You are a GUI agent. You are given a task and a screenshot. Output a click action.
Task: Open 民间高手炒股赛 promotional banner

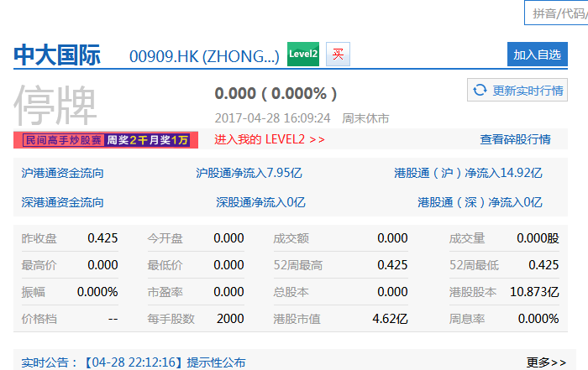click(106, 140)
